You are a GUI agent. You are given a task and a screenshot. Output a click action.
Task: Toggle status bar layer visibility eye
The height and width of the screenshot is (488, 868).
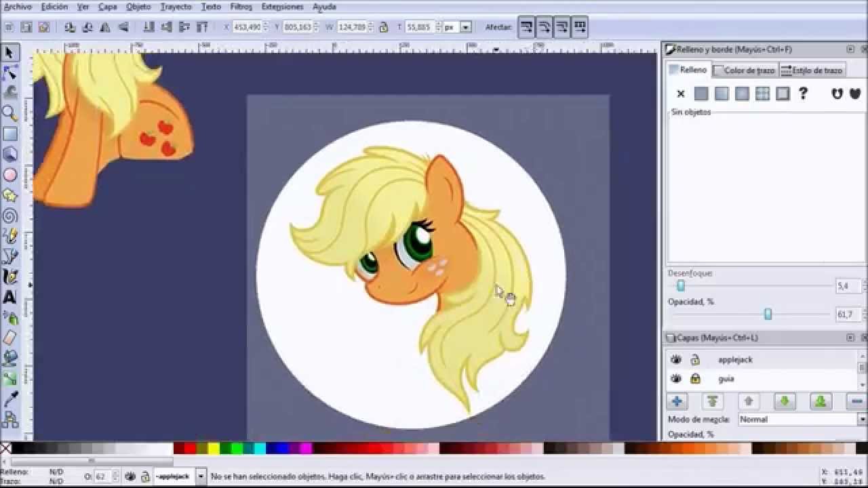coord(131,476)
